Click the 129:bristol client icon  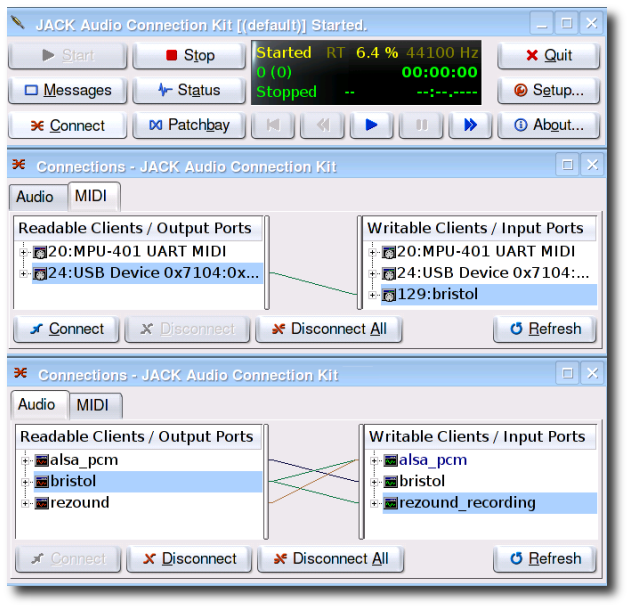[x=389, y=296]
